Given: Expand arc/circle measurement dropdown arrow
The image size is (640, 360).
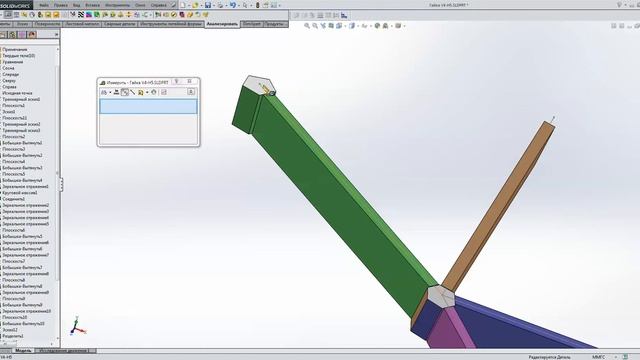Looking at the screenshot, I should click(x=110, y=92).
